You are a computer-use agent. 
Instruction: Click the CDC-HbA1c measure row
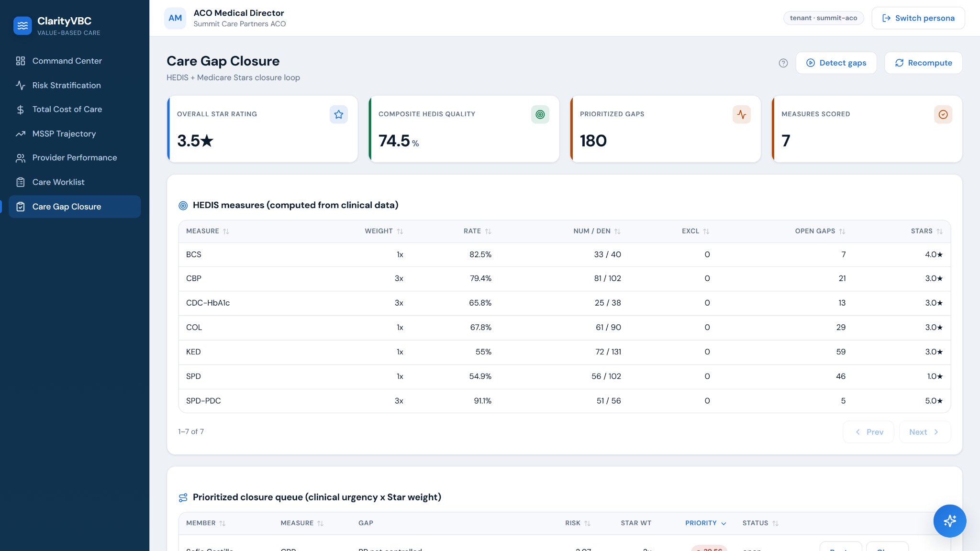click(x=564, y=303)
